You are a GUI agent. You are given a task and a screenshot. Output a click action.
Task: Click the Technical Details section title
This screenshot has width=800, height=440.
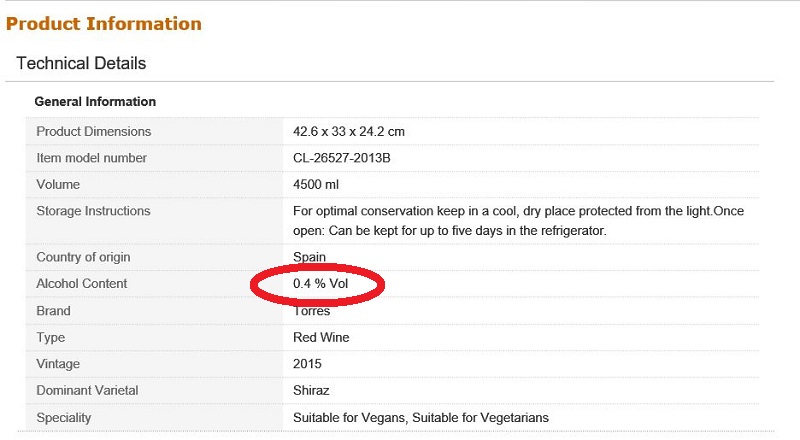point(81,63)
